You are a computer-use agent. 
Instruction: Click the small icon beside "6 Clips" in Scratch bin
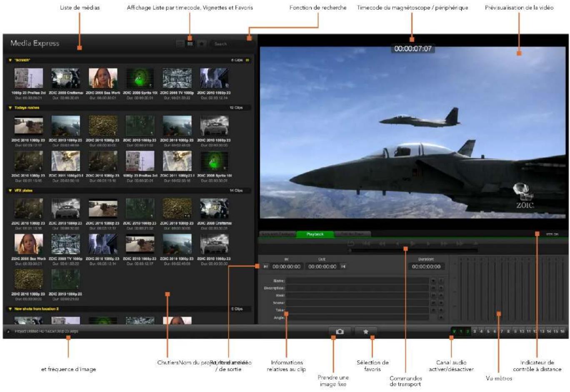coord(247,60)
